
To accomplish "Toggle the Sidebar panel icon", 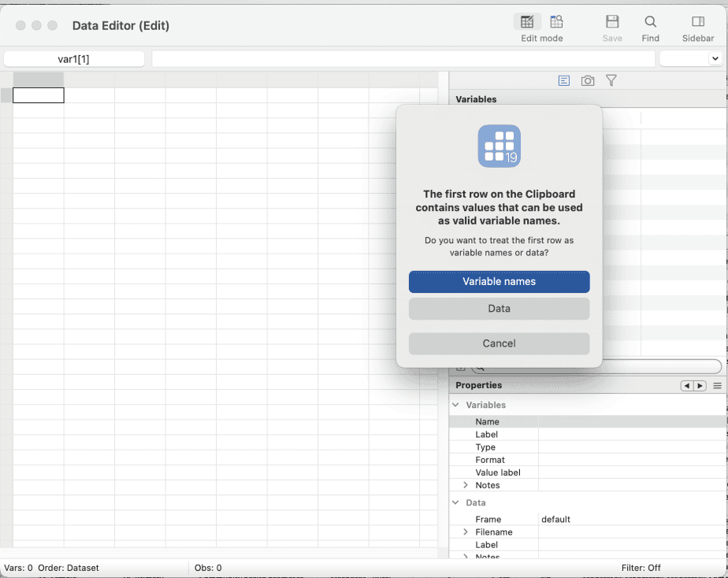I will [x=697, y=22].
